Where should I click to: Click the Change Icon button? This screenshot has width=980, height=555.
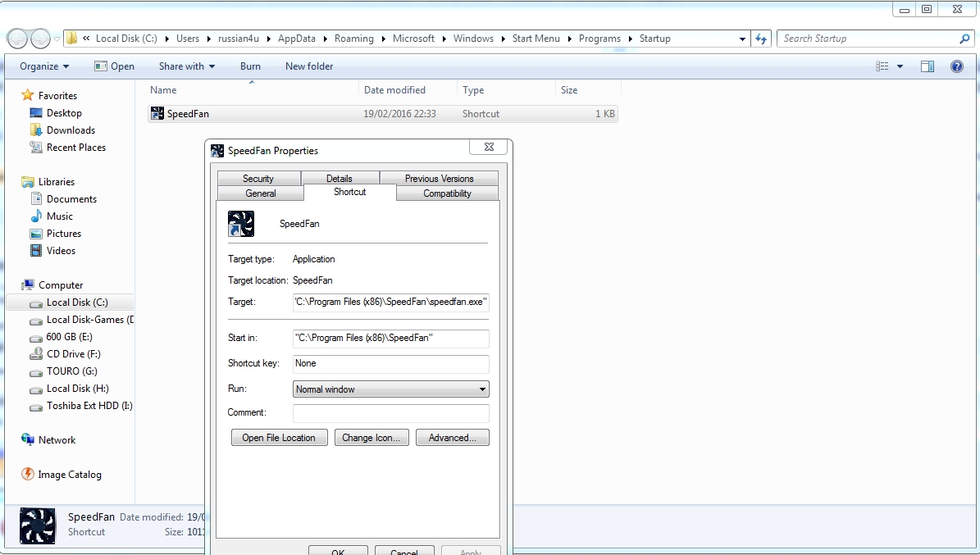371,438
